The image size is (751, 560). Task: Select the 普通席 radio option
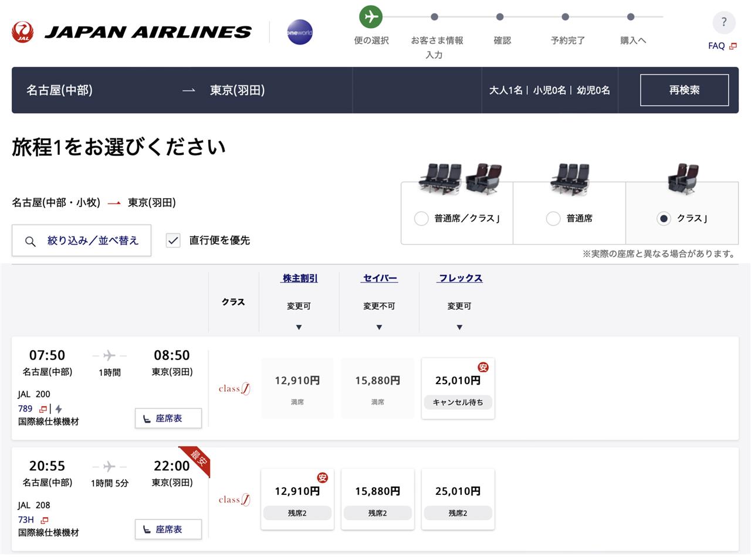(553, 219)
